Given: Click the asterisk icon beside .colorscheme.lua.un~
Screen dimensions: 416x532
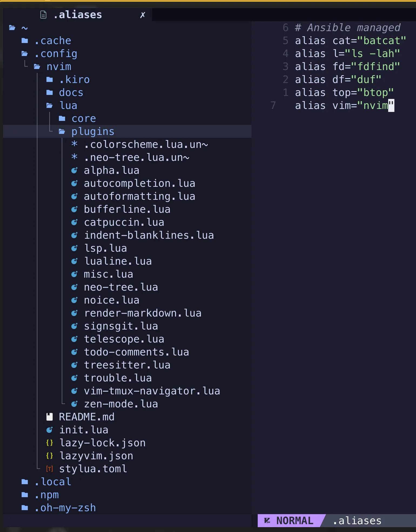Looking at the screenshot, I should point(74,144).
